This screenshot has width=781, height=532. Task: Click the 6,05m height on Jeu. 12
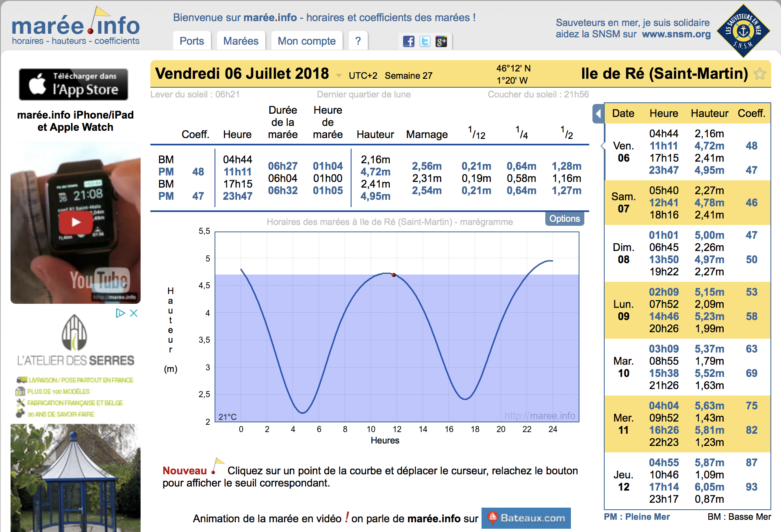709,487
